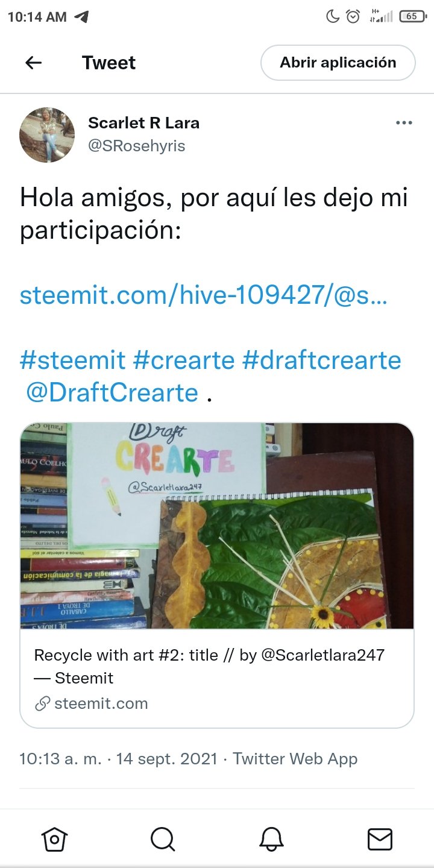Open the 10:13 a. m. 14 sept. 2021 timestamp
Screen dimensions: 434x868
(x=118, y=759)
